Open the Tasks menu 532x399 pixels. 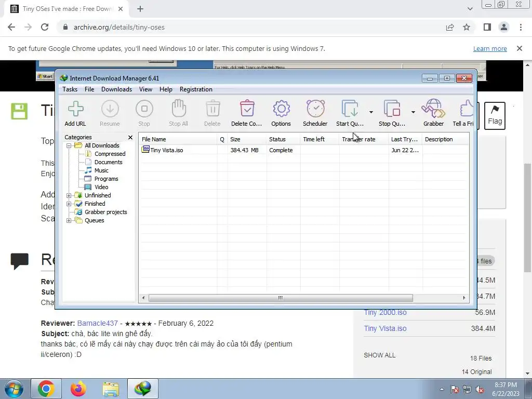[x=70, y=89]
